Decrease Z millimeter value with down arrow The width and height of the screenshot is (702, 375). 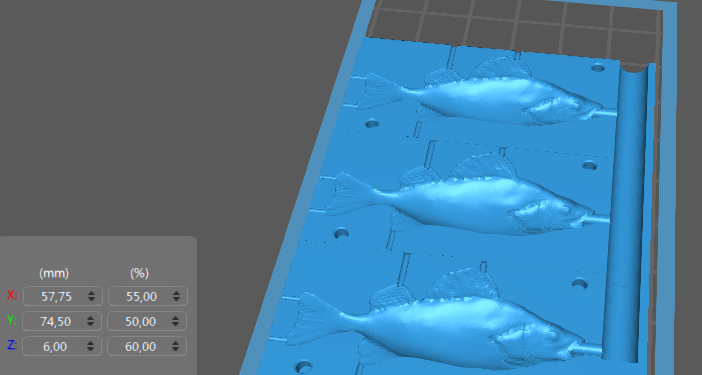point(90,349)
